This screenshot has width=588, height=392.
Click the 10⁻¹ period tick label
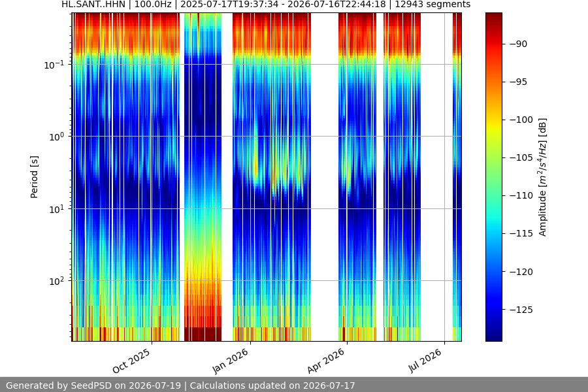[x=54, y=65]
